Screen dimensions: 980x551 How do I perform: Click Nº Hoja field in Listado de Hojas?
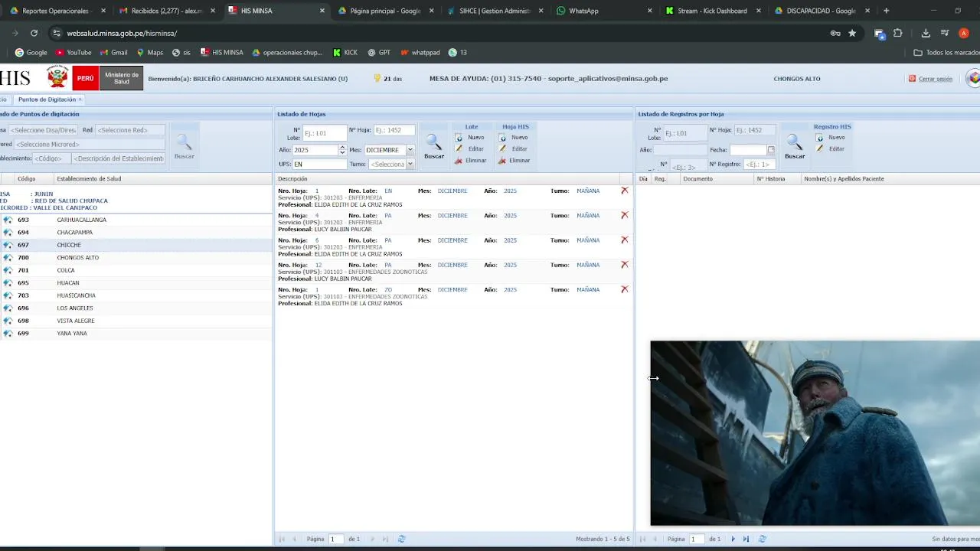(x=394, y=130)
